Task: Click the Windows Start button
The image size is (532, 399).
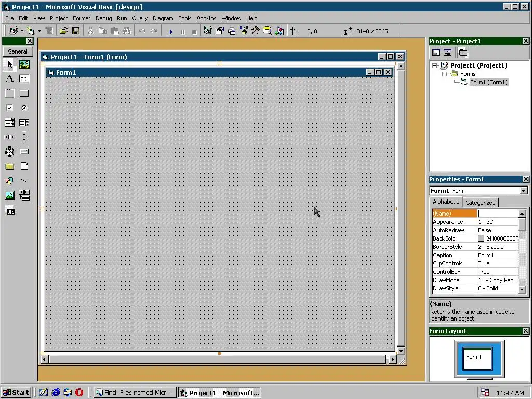Action: pos(16,393)
